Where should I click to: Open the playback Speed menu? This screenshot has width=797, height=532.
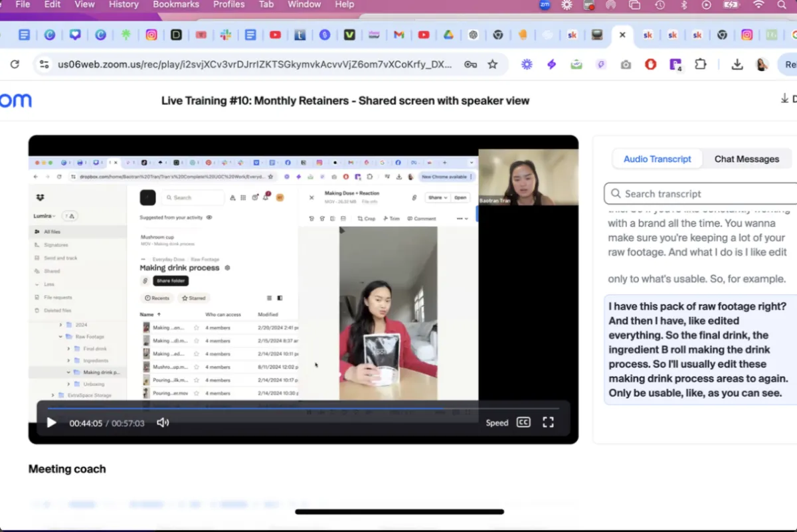[x=497, y=422]
